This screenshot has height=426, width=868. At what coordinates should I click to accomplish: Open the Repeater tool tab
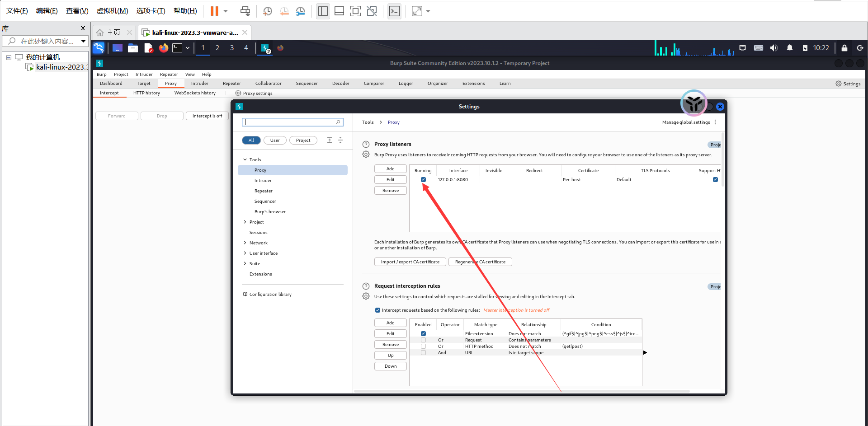coord(231,84)
